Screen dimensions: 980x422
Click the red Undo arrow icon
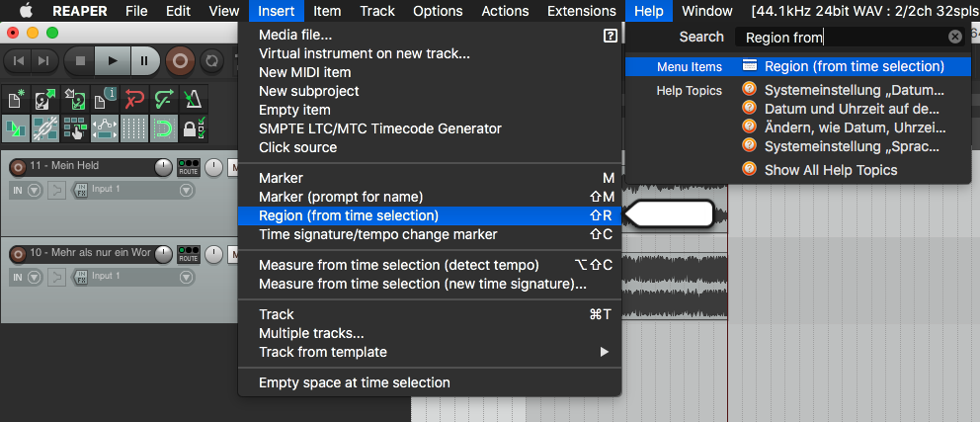(135, 100)
